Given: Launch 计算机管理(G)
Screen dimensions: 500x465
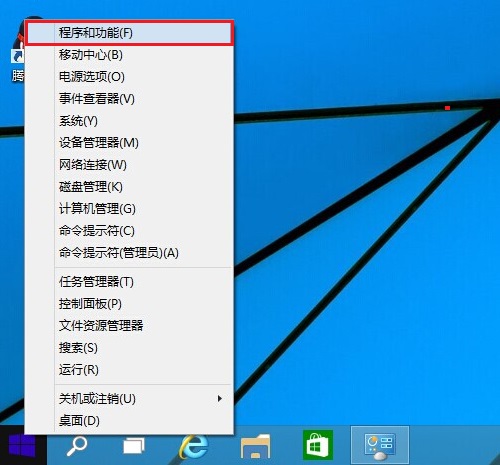Looking at the screenshot, I should point(129,209).
